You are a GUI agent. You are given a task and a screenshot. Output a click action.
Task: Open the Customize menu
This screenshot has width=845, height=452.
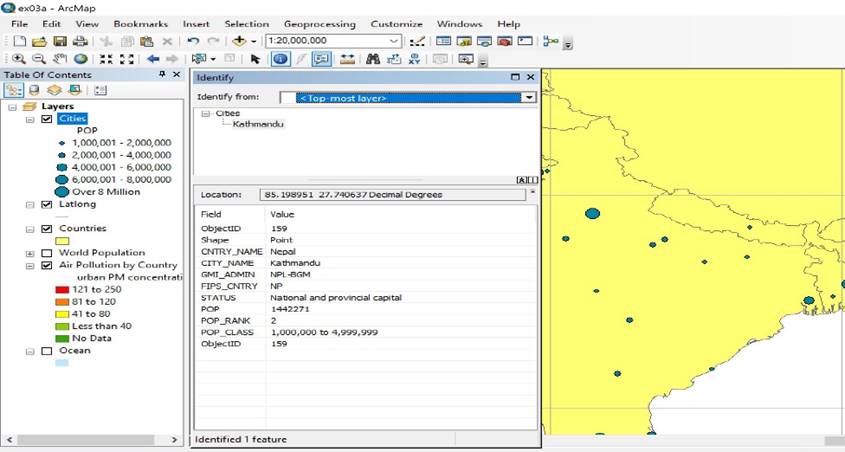tap(397, 24)
